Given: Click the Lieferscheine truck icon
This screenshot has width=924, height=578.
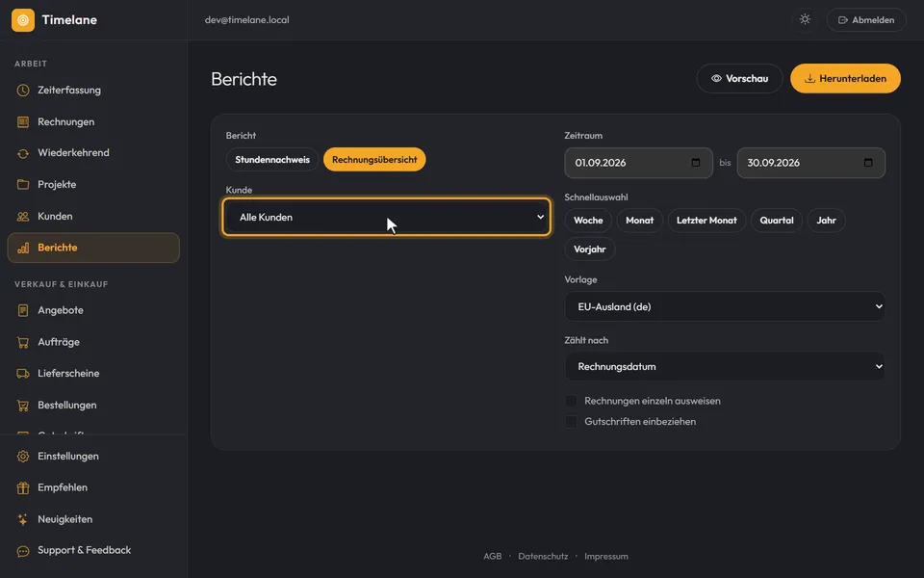Looking at the screenshot, I should [x=23, y=374].
